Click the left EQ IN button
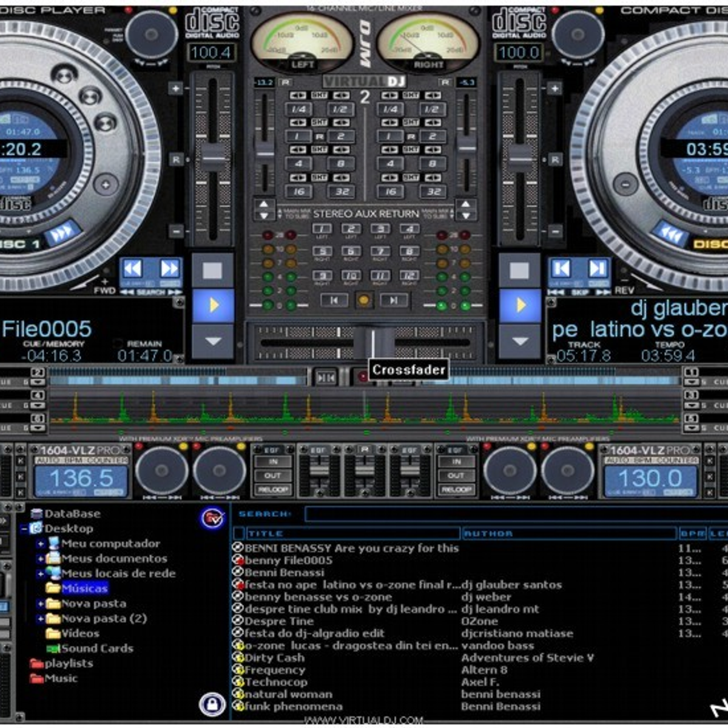728x728 pixels. (x=272, y=462)
